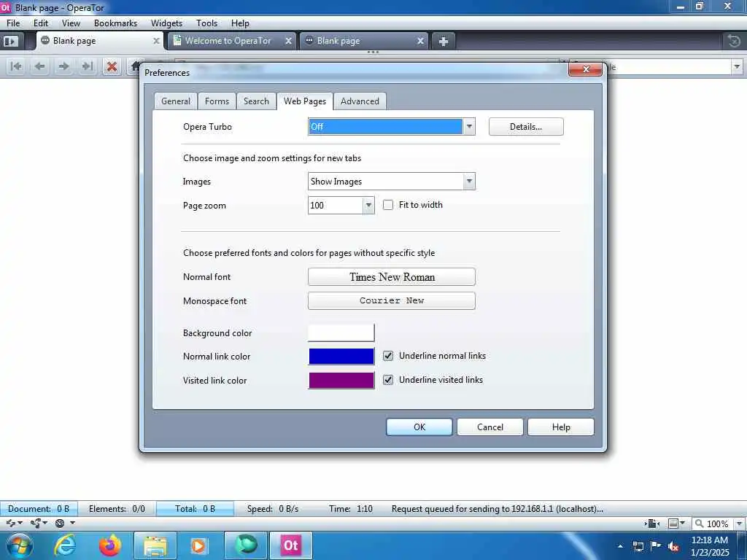Viewport: 747px width, 560px height.
Task: Open the closed tabs trash icon
Action: point(734,42)
